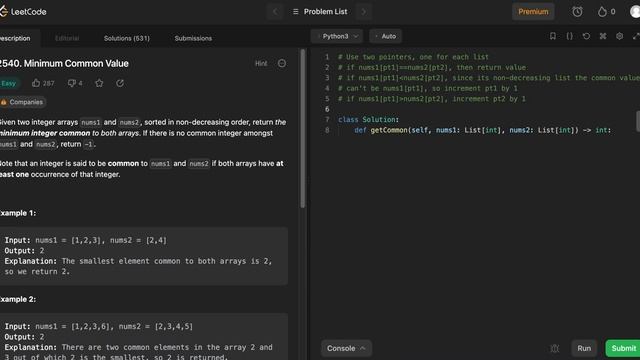Click the description panel scrollbar
This screenshot has height=360, width=640.
(303, 129)
